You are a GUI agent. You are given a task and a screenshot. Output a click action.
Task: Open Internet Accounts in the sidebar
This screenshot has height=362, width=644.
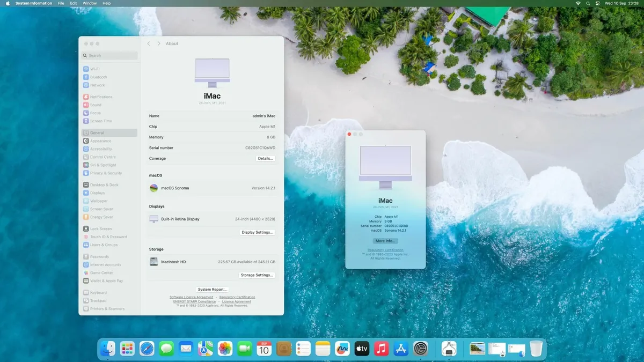[x=109, y=265]
